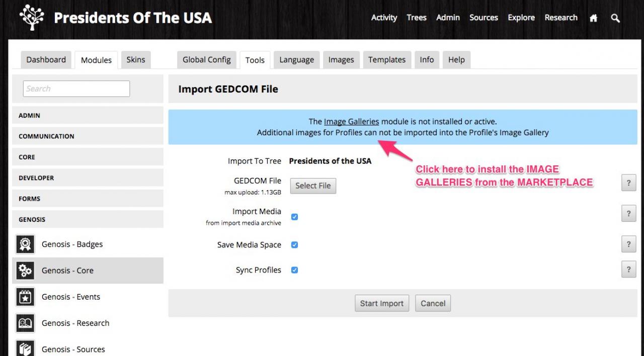
Task: Select the Genosis - Badges module icon
Action: [25, 244]
